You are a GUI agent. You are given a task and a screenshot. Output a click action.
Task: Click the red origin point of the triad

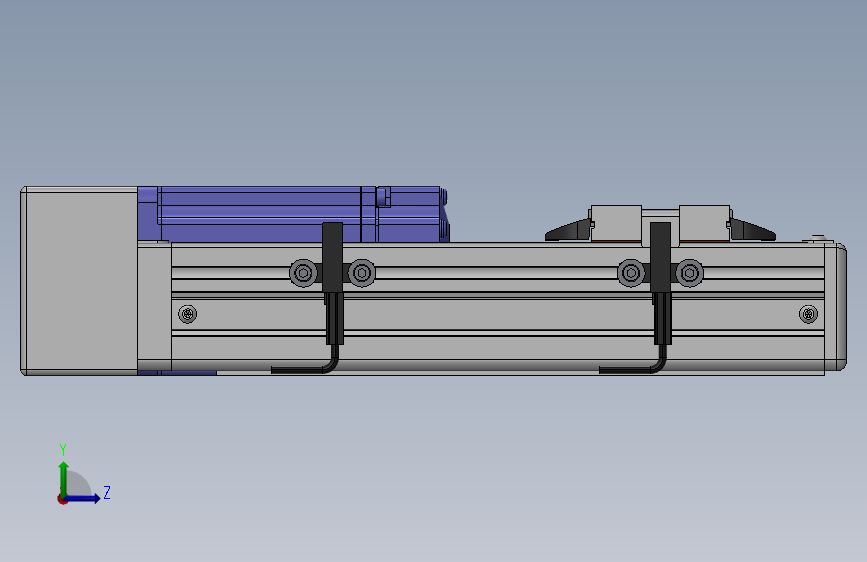tap(62, 499)
